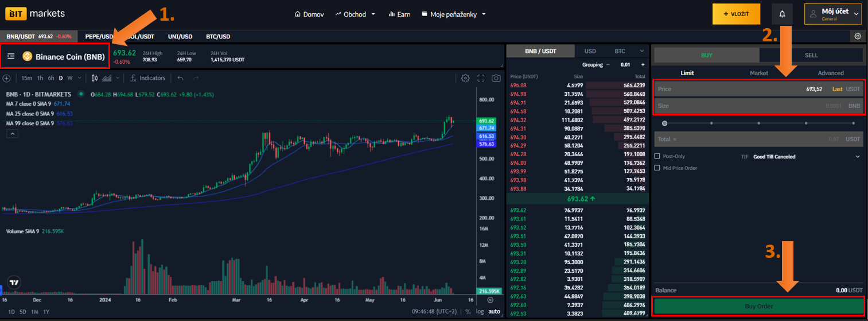Expand the Obchod menu
This screenshot has height=321, width=868.
[355, 14]
